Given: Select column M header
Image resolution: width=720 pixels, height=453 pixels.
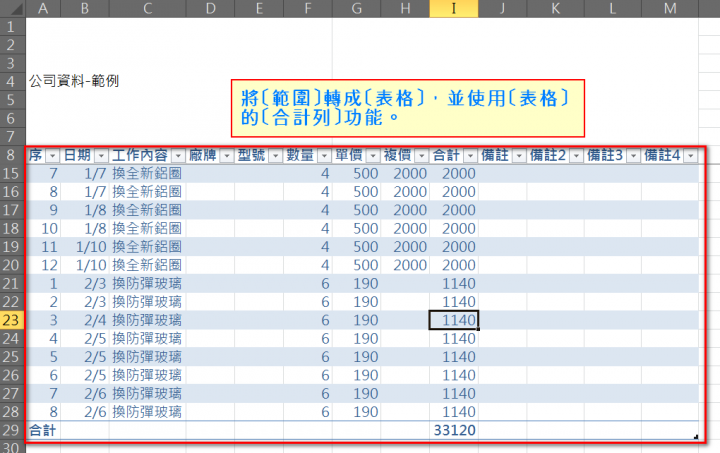Looking at the screenshot, I should tap(670, 8).
